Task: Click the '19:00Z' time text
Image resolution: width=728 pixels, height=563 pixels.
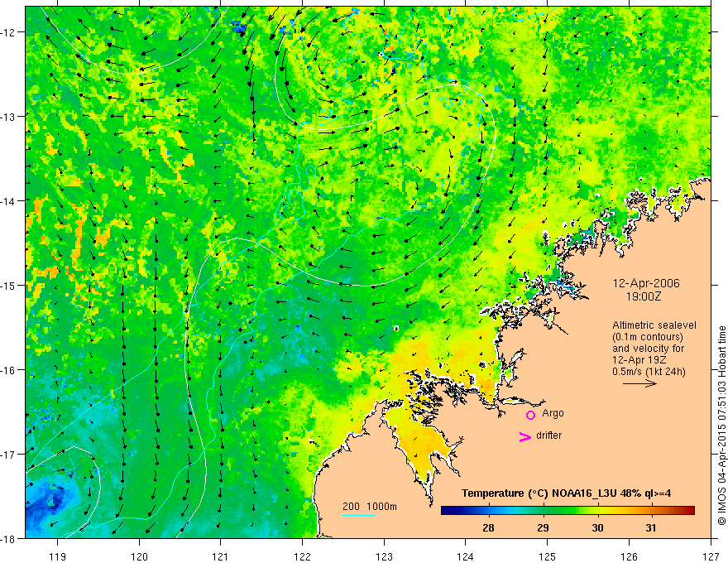Action: (643, 296)
